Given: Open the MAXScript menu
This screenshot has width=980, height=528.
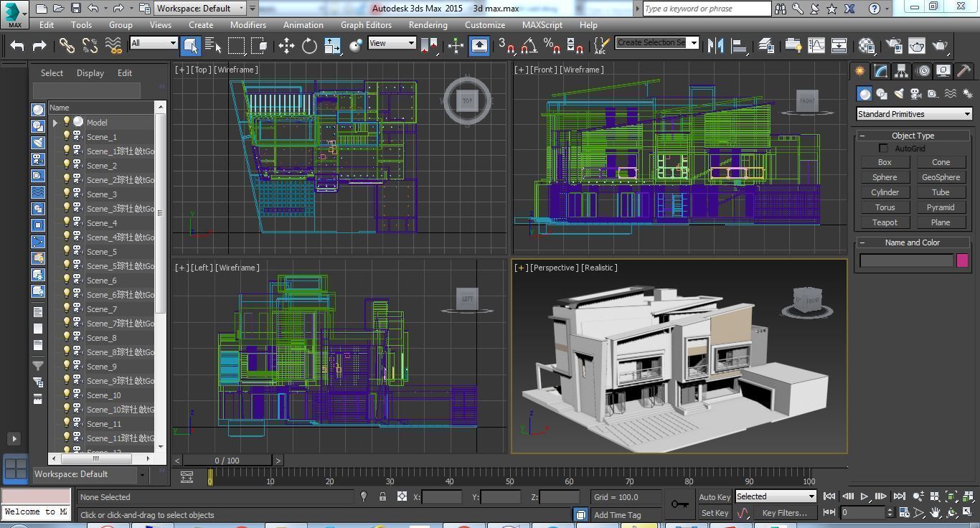Looking at the screenshot, I should coord(542,24).
